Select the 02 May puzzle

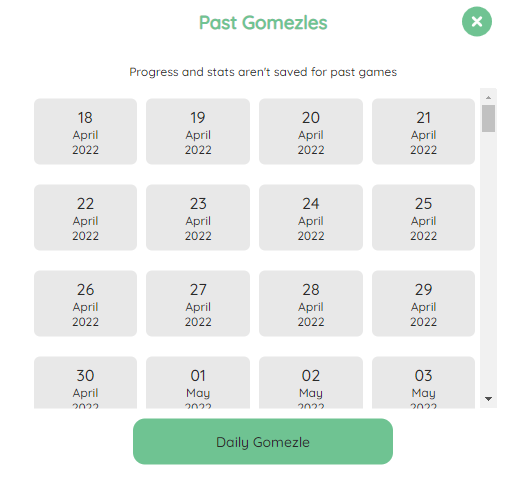pos(311,382)
